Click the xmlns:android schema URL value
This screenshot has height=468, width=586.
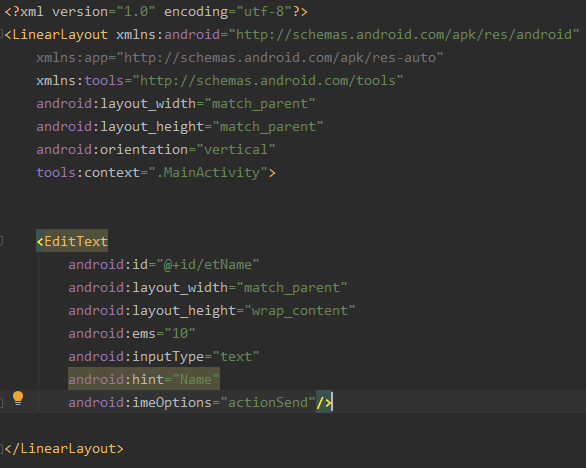point(404,35)
